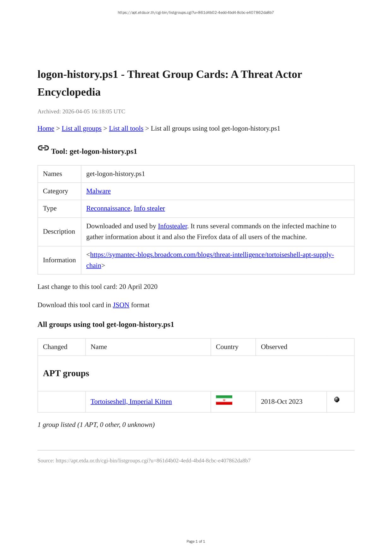
Task: Click the Iran flag icon
Action: tap(224, 400)
